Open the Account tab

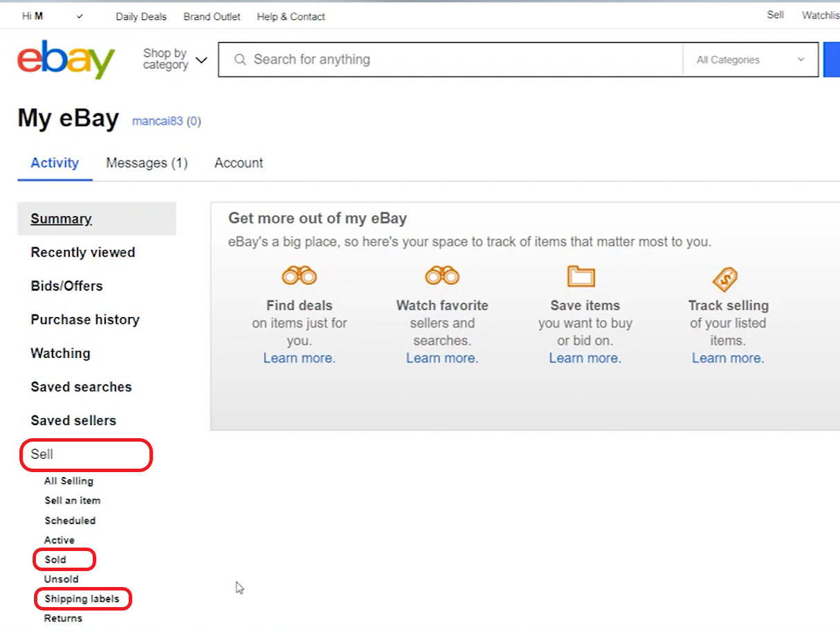point(239,163)
